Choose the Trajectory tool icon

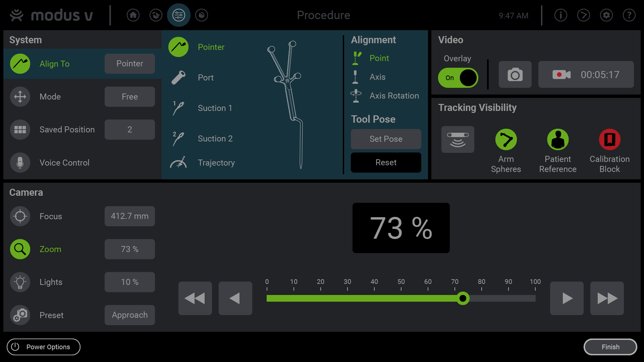coord(178,163)
